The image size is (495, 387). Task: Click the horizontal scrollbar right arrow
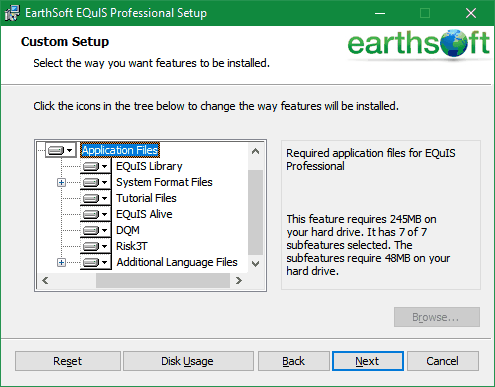click(x=239, y=281)
